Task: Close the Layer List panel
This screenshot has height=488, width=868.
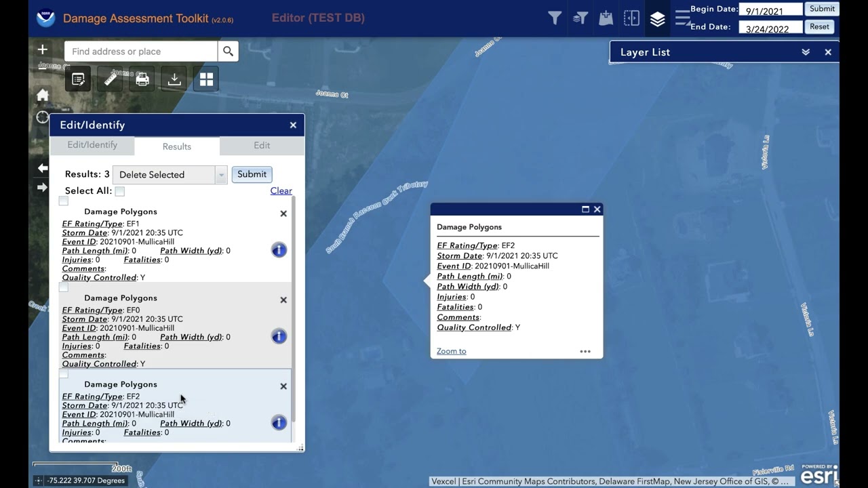Action: point(828,52)
